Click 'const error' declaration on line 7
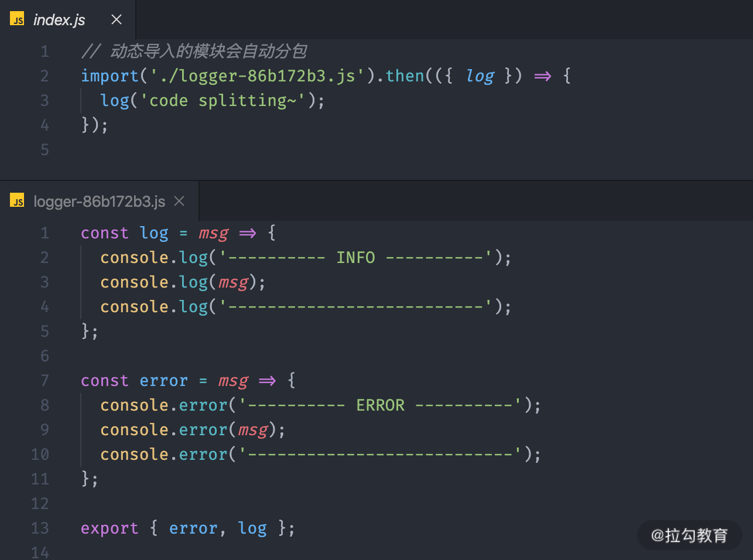753x560 pixels. (134, 381)
